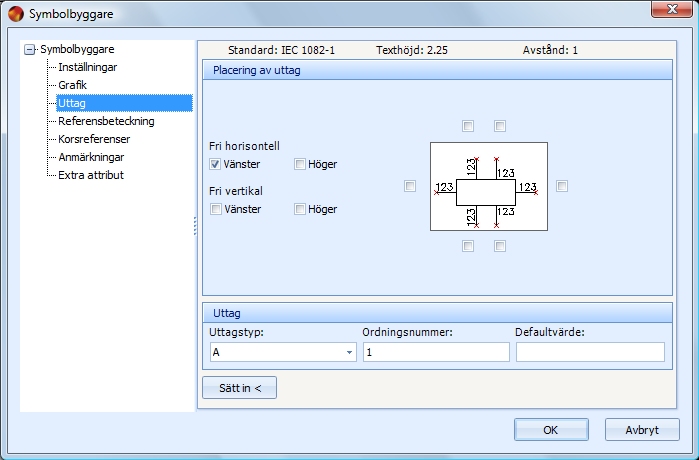Click the Uttag section header
Image resolution: width=699 pixels, height=460 pixels.
[x=437, y=313]
